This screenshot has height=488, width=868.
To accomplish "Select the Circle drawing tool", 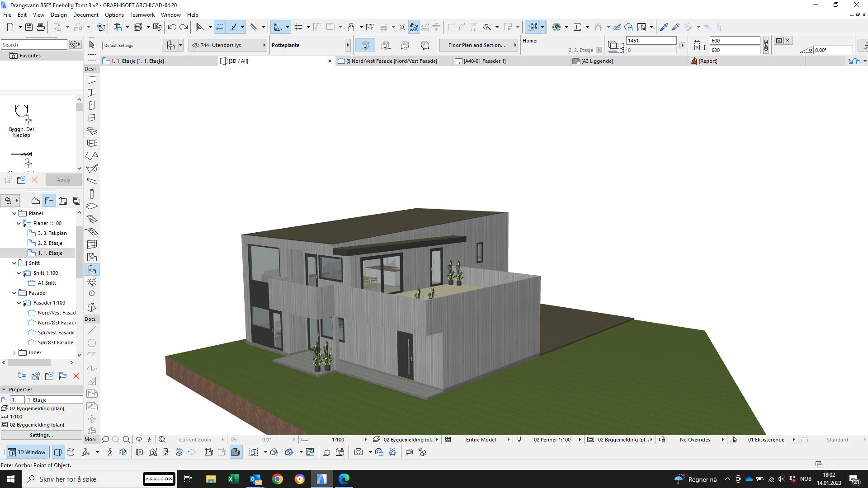I will pos(92,343).
